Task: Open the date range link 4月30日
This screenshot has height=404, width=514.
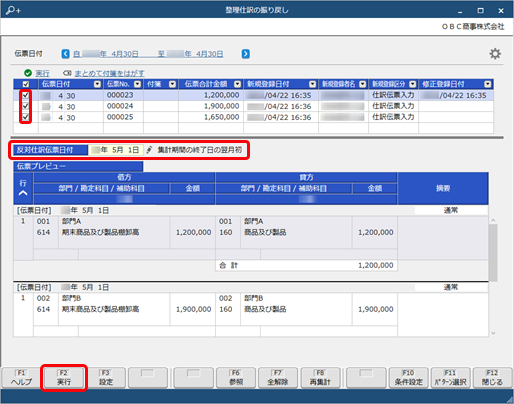Action: point(148,54)
